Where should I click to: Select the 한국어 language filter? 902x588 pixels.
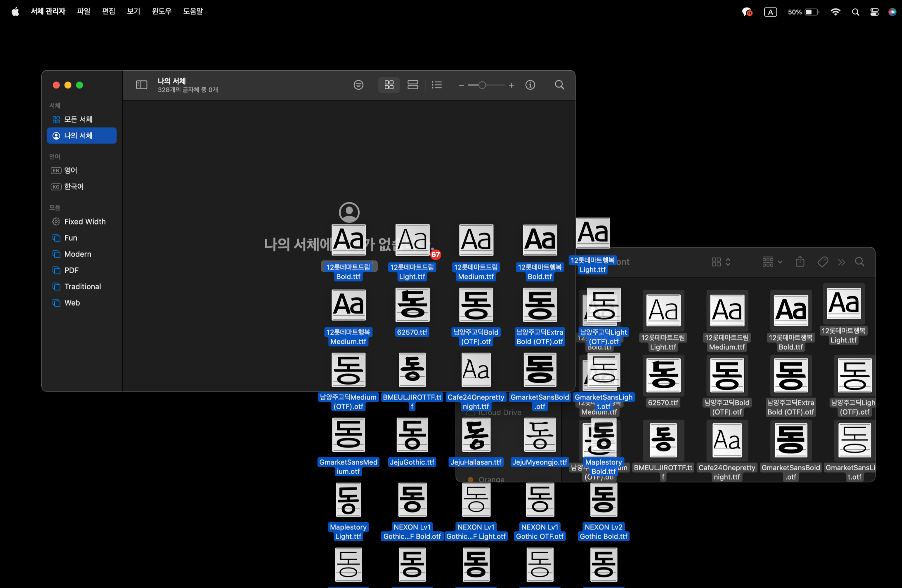point(81,187)
